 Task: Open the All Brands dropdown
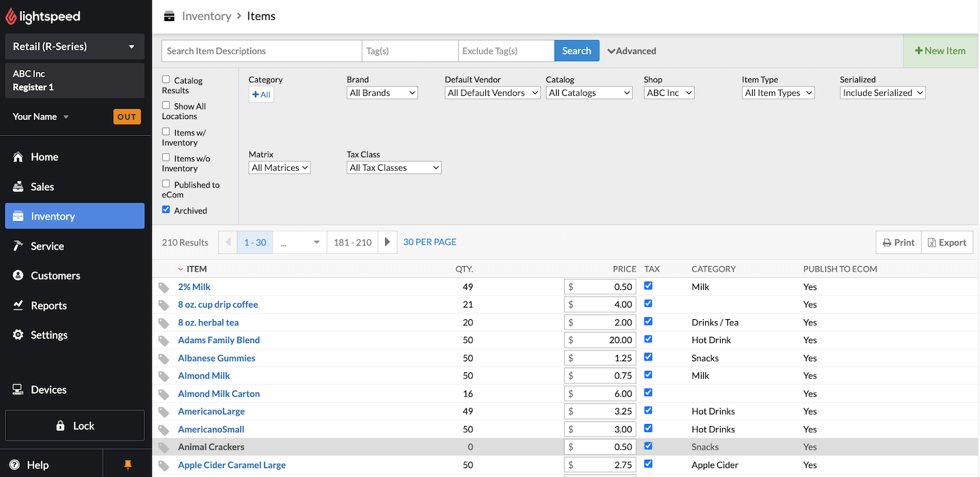[x=382, y=93]
